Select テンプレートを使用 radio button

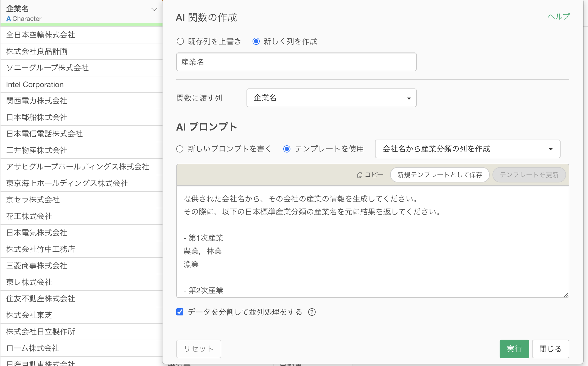[x=287, y=149]
